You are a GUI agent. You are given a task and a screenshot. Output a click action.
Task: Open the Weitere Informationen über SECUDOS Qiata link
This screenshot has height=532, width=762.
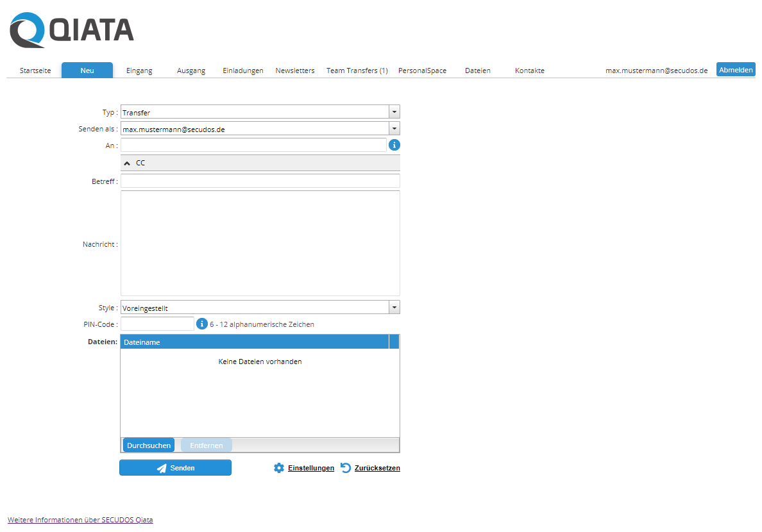pyautogui.click(x=80, y=519)
